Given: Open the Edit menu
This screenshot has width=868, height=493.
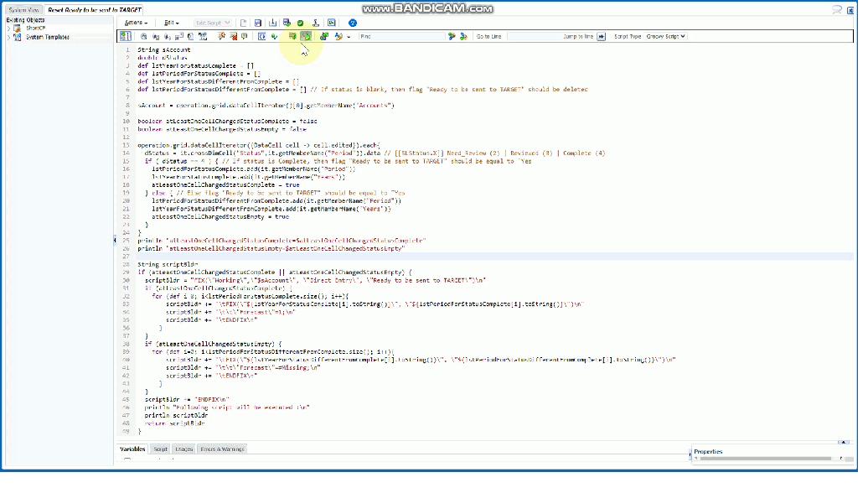Looking at the screenshot, I should [171, 23].
